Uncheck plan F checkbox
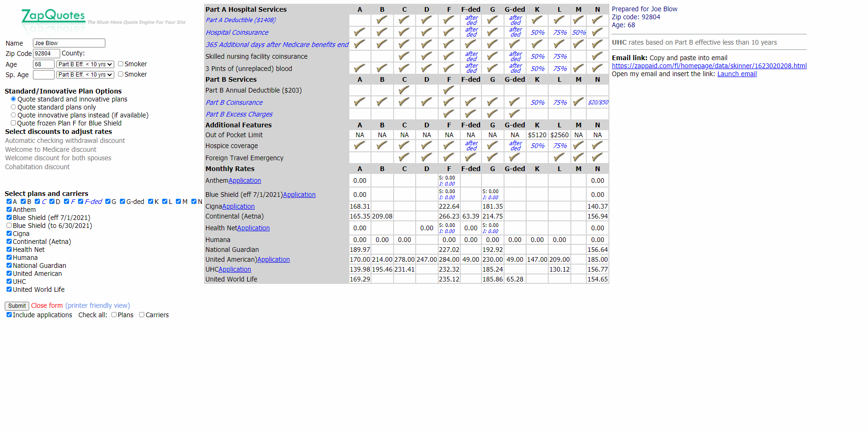 pos(66,202)
